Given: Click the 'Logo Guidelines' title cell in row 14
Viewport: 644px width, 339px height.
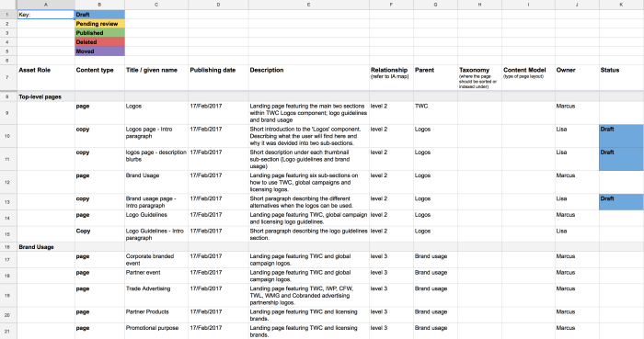Looking at the screenshot, I should click(x=156, y=218).
